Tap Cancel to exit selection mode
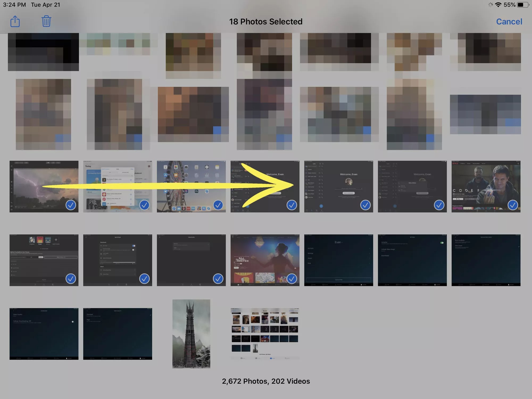The height and width of the screenshot is (399, 532). (x=509, y=22)
